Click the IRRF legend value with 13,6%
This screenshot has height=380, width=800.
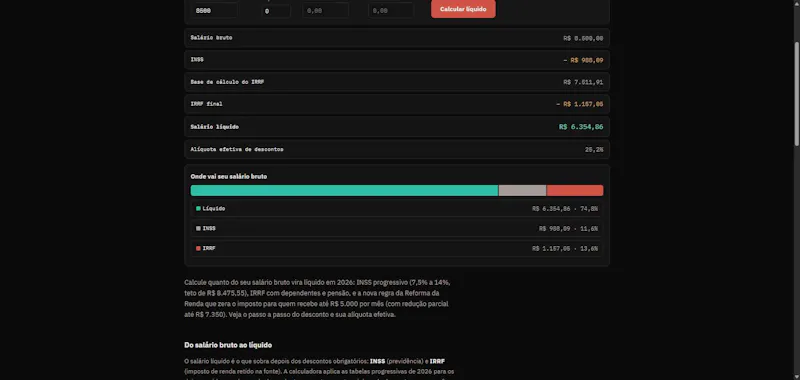click(x=565, y=248)
